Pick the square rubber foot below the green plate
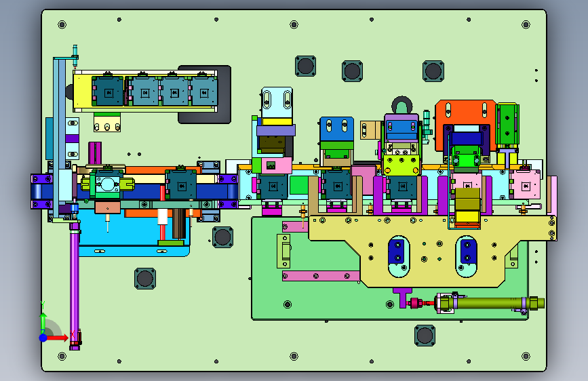The height and width of the screenshot is (381, 588). (425, 336)
